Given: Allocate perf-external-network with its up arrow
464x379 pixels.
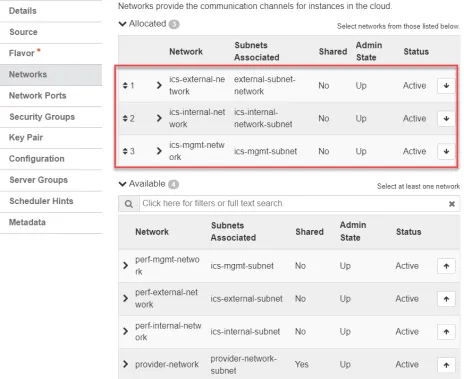Looking at the screenshot, I should [x=446, y=299].
